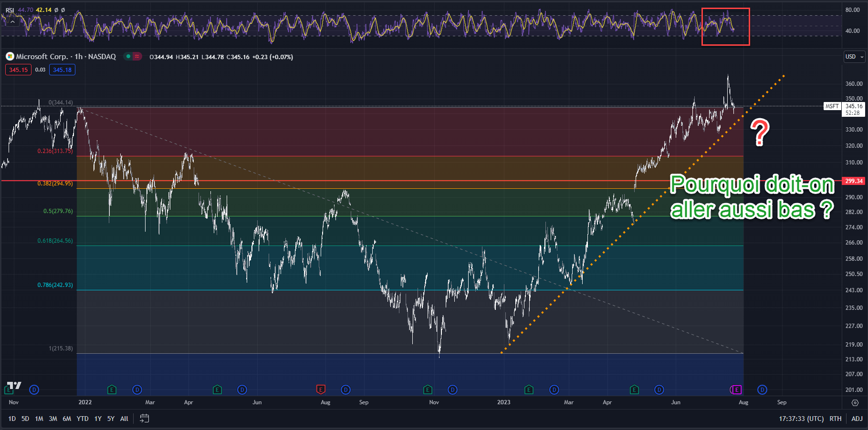The height and width of the screenshot is (430, 868).
Task: Click the 2023 label on the time axis
Action: tap(504, 402)
